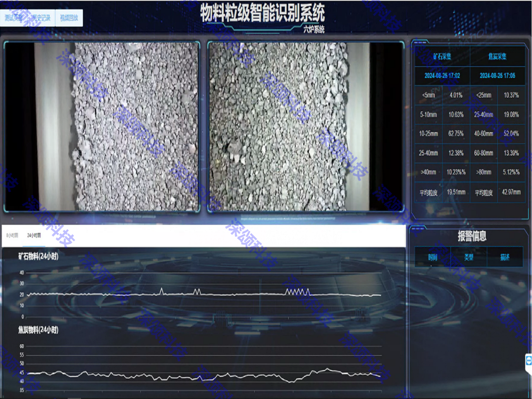
Task: Click the 矿石物料(24小时) chart title
Action: (x=38, y=256)
